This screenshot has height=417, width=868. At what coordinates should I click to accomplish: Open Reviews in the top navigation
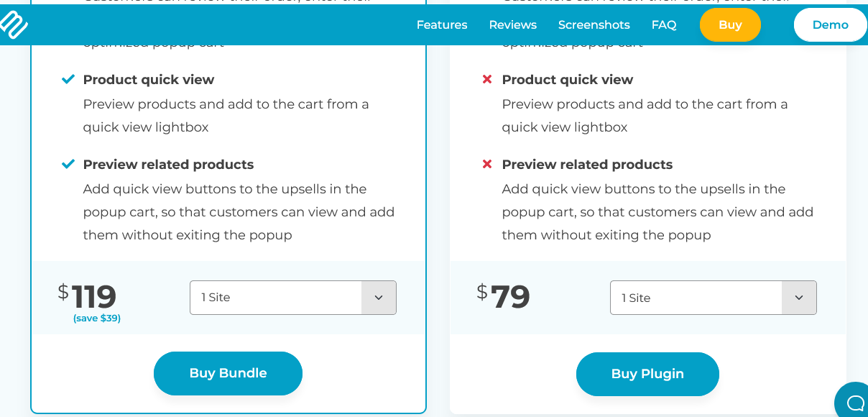tap(513, 25)
